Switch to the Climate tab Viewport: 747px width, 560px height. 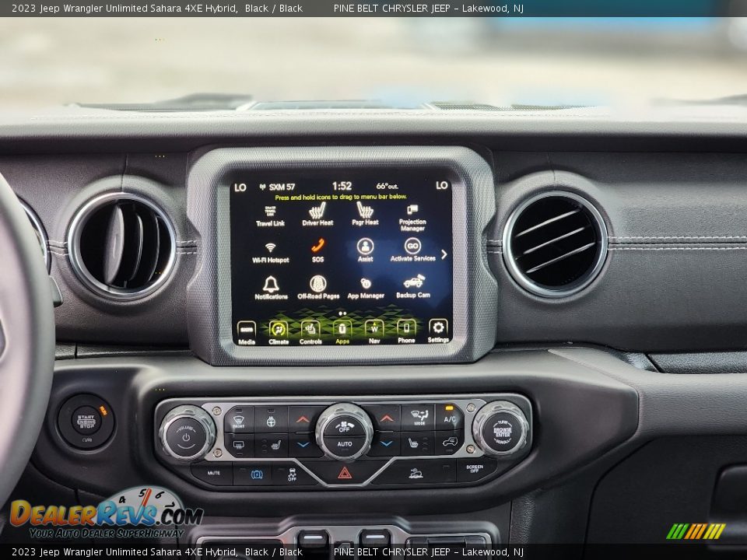point(279,332)
